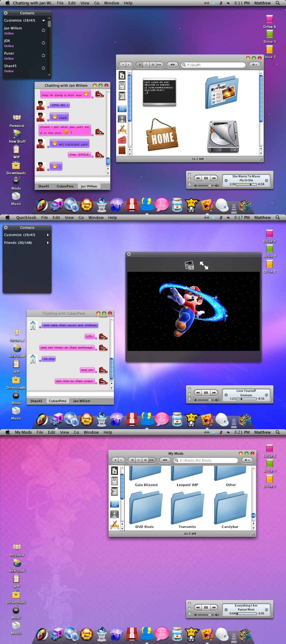The width and height of the screenshot is (286, 644).
Task: Switch to CubanPete tab in Jan Willem chat window
Action: click(x=65, y=186)
